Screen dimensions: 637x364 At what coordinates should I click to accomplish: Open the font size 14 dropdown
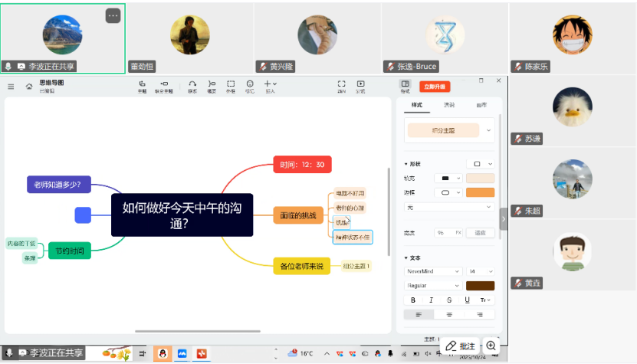click(x=480, y=271)
